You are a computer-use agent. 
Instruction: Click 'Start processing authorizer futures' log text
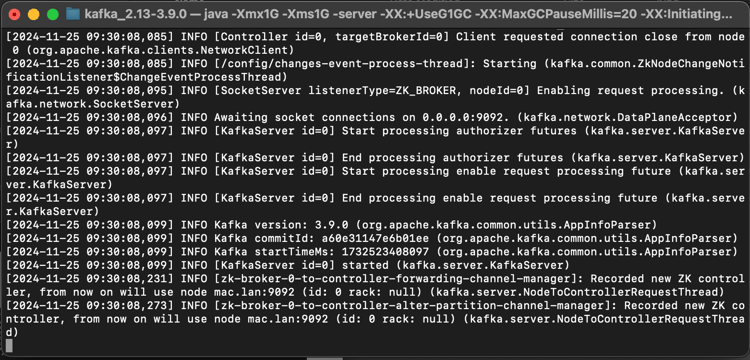457,131
